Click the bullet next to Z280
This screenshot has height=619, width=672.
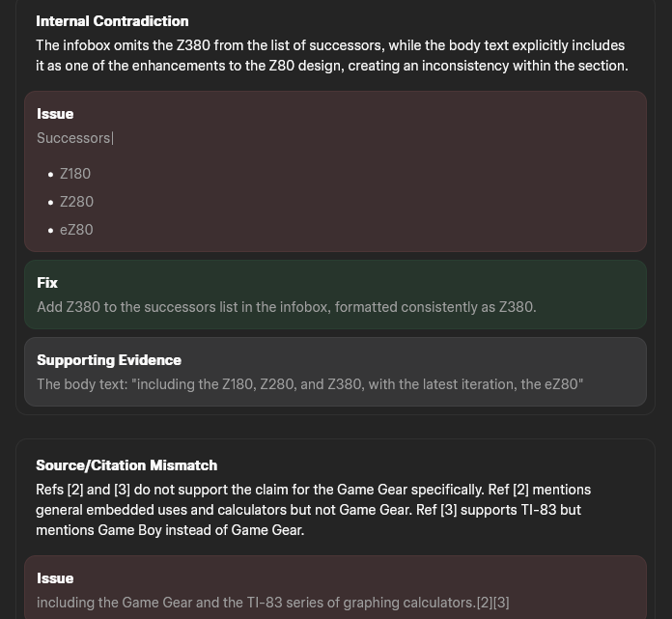tap(50, 203)
